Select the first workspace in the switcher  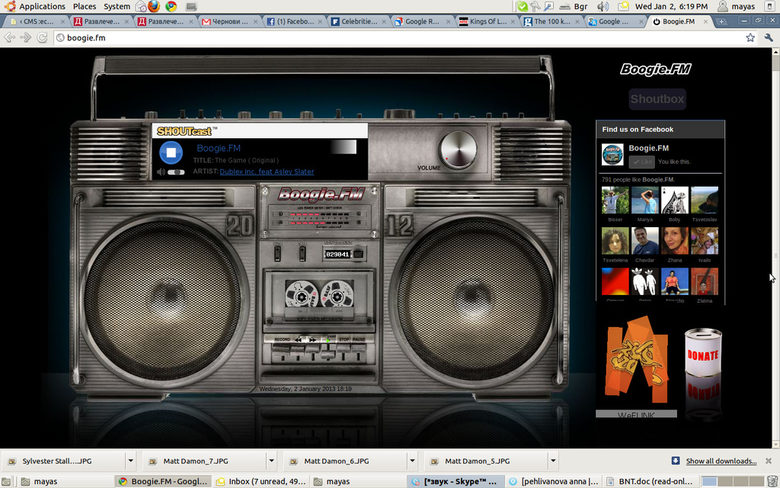coord(709,482)
